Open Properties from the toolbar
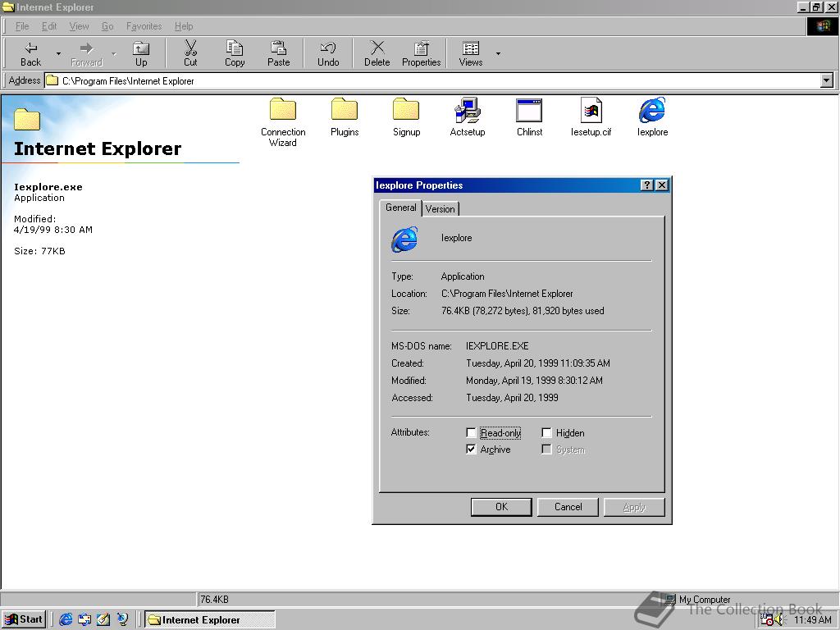 pos(421,53)
